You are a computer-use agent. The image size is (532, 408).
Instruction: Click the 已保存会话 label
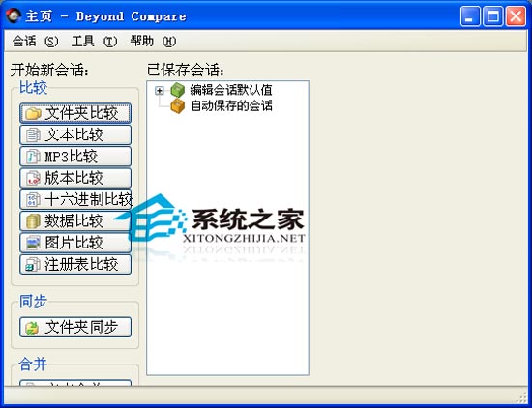click(x=186, y=71)
